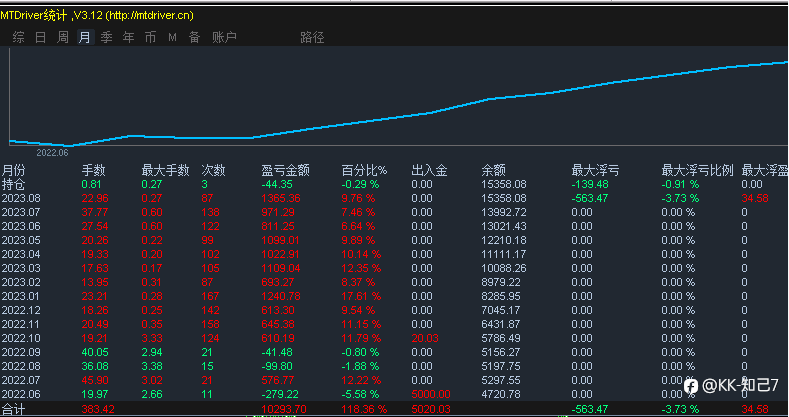Click the lots value 45.90
The image size is (789, 417).
click(x=95, y=380)
